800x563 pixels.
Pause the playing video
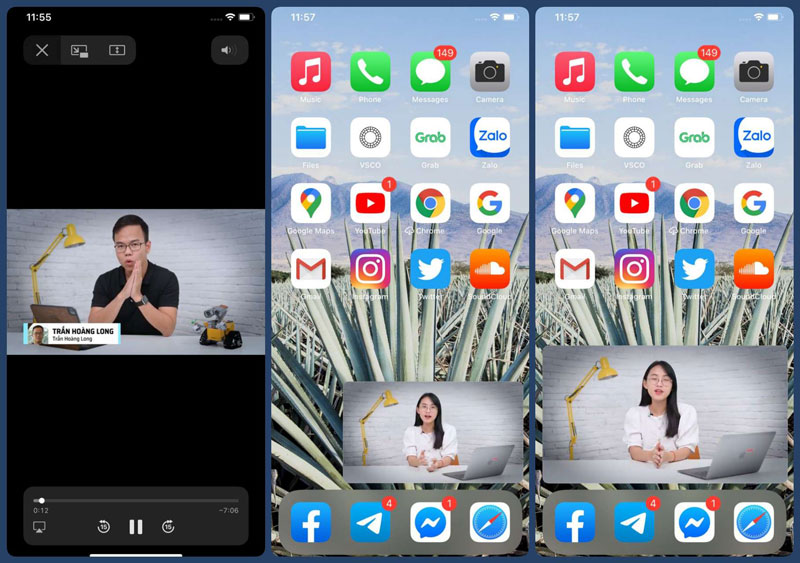pyautogui.click(x=136, y=527)
